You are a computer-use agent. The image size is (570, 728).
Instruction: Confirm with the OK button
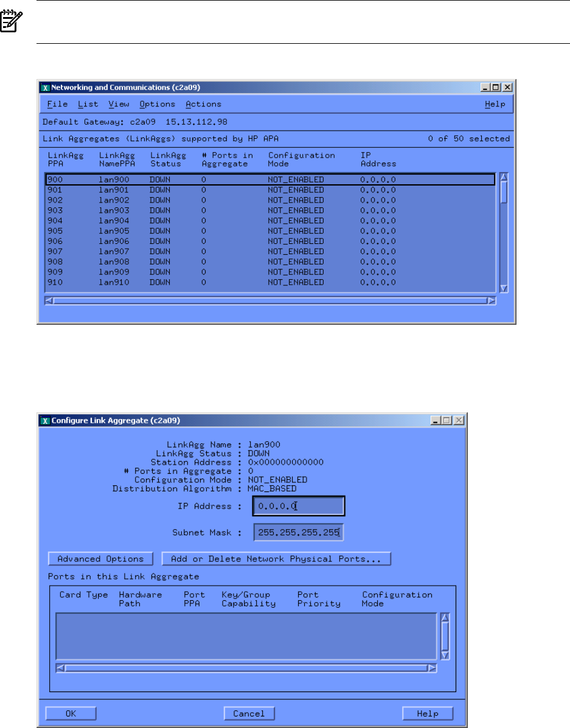tap(71, 713)
